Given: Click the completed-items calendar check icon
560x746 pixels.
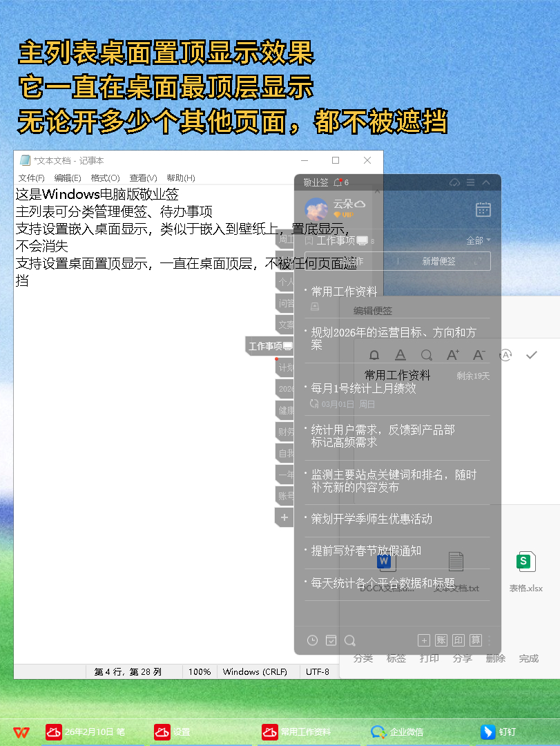Looking at the screenshot, I should (x=331, y=640).
